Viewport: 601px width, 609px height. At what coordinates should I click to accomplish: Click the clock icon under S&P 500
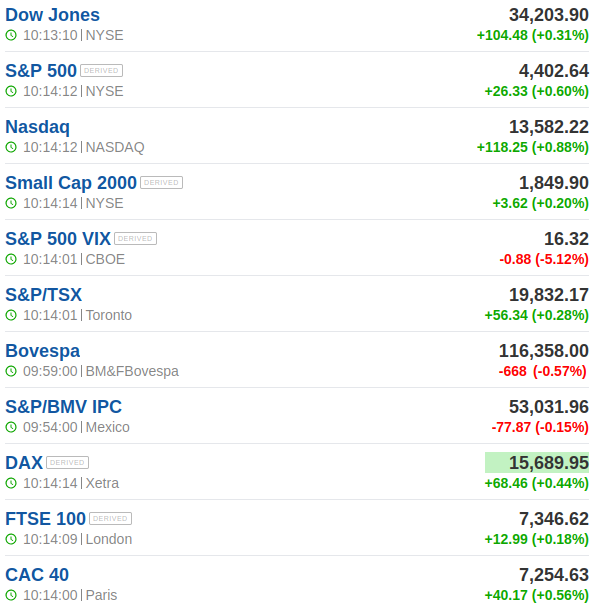pyautogui.click(x=11, y=91)
